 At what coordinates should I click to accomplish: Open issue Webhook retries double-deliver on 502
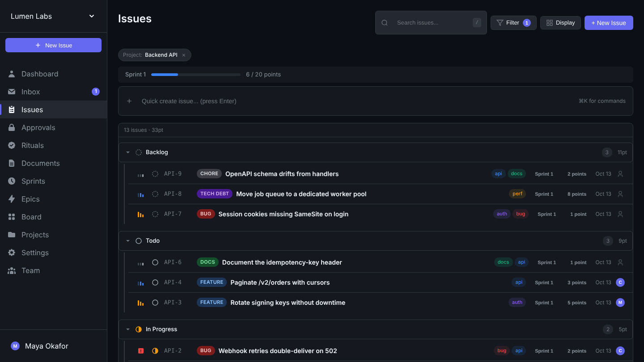278,351
